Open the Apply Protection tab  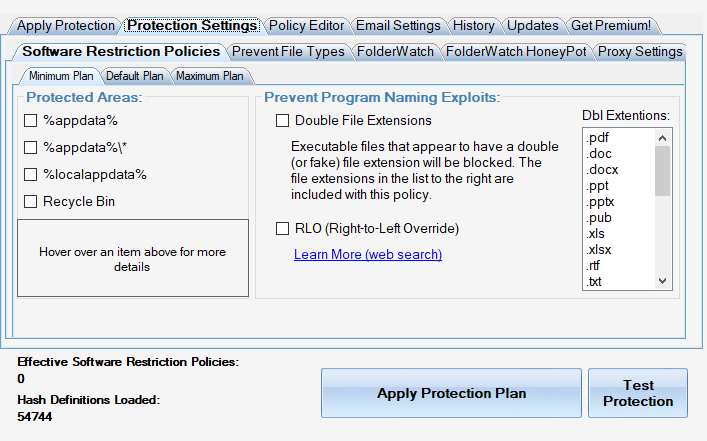pyautogui.click(x=66, y=25)
